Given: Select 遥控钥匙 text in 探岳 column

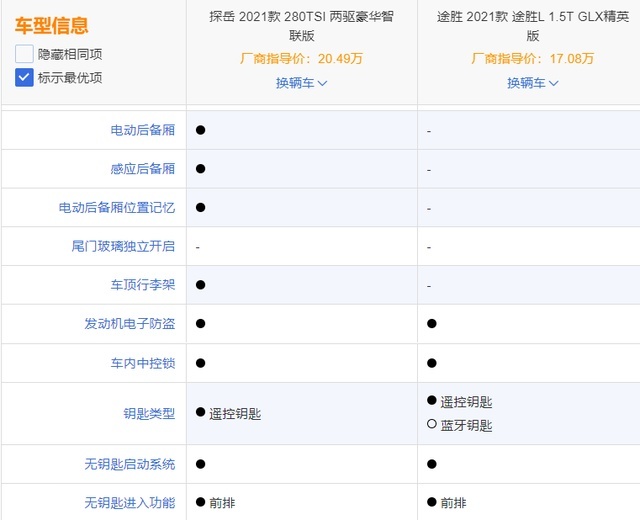Looking at the screenshot, I should tap(235, 414).
